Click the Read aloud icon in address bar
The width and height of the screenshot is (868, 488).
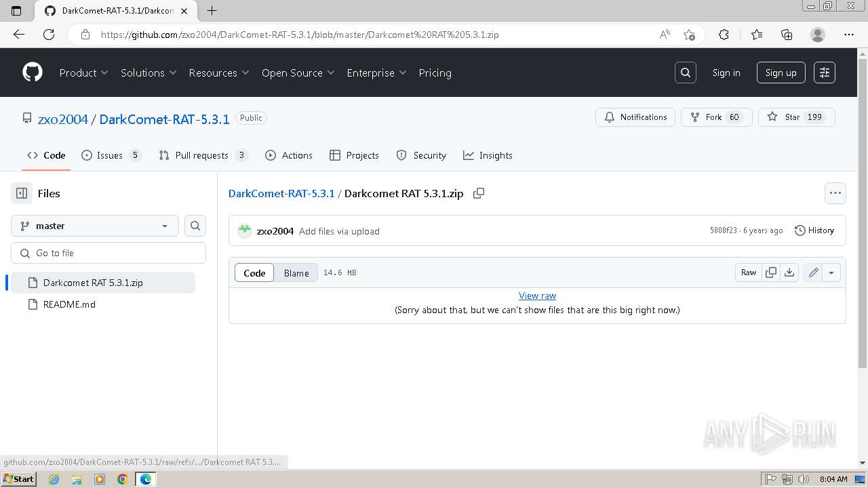click(x=665, y=35)
